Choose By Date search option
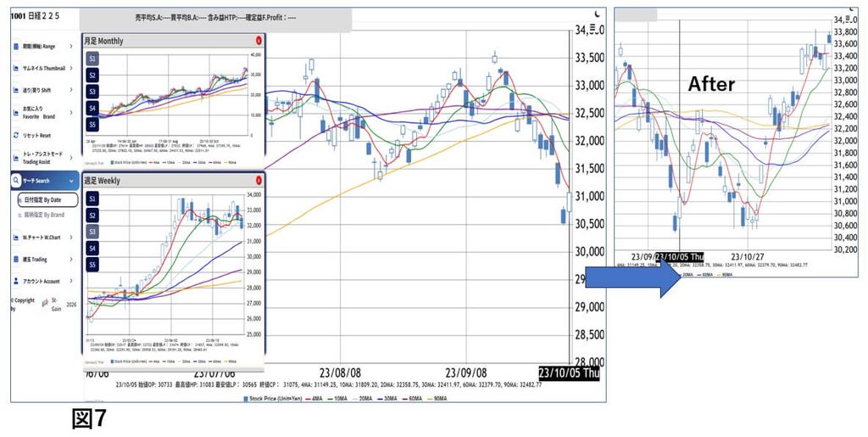The width and height of the screenshot is (868, 437). [47, 200]
